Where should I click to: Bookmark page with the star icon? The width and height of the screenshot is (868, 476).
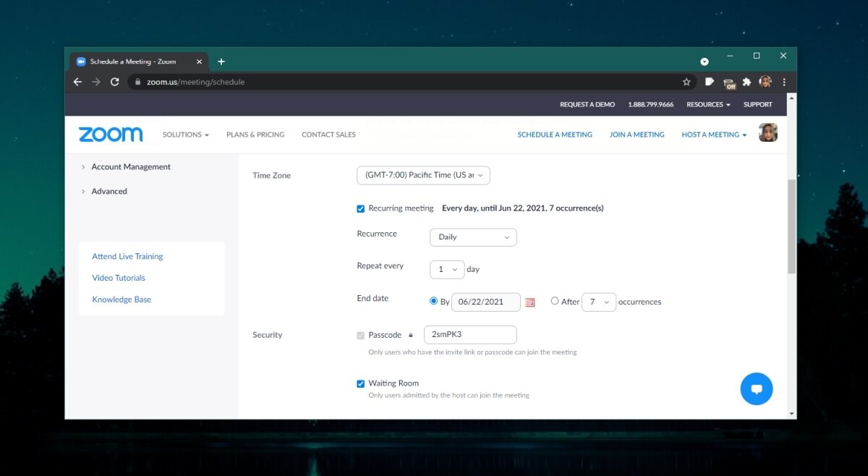click(x=686, y=82)
